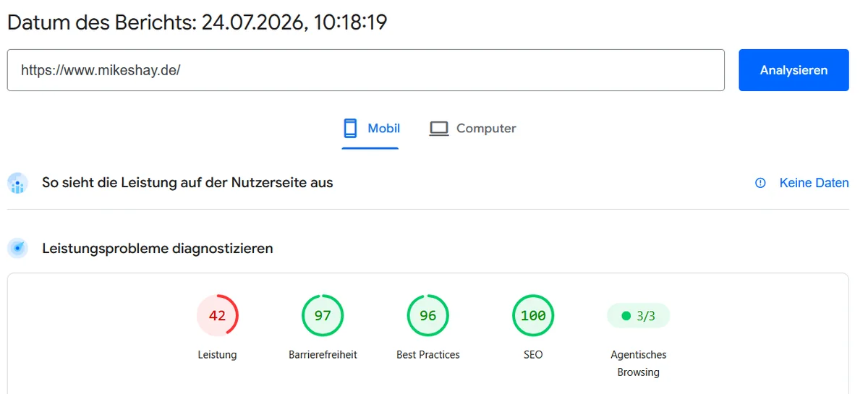Select the Barrierefreiheit score gauge showing 97
Screen dimensions: 868x394
pyautogui.click(x=323, y=315)
